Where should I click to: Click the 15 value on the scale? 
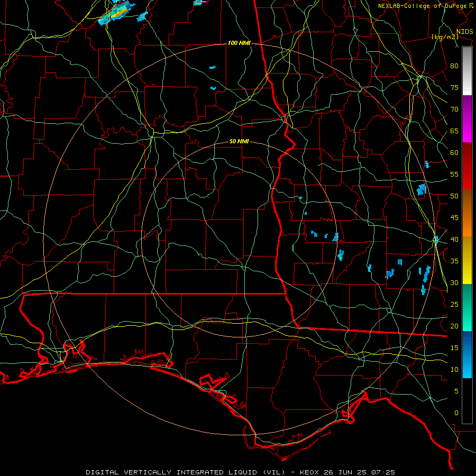click(454, 348)
